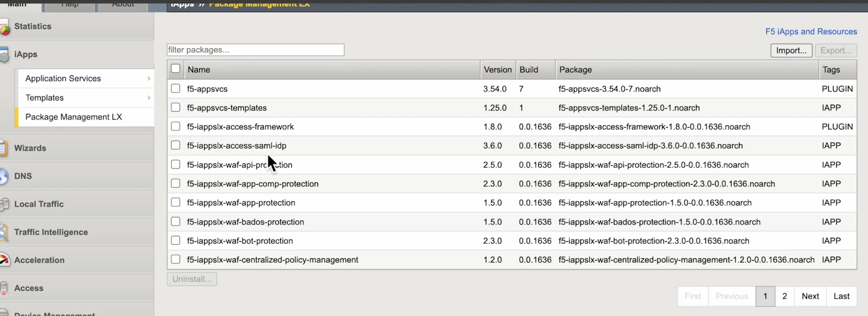Tick the f5-iappslx-waf-app-protection checkbox
The width and height of the screenshot is (868, 316).
pyautogui.click(x=176, y=202)
